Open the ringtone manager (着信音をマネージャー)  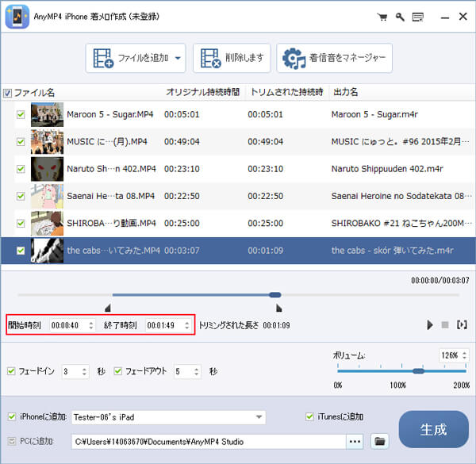[x=334, y=58]
